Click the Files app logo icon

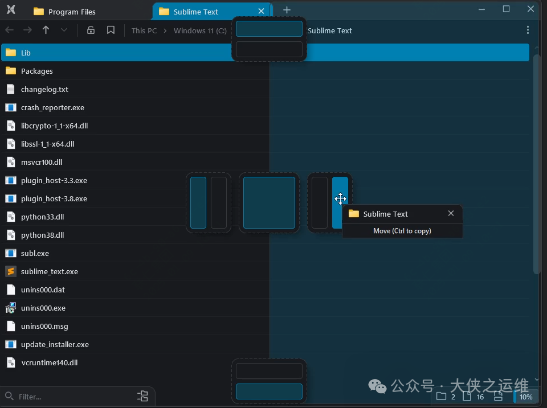click(x=11, y=10)
